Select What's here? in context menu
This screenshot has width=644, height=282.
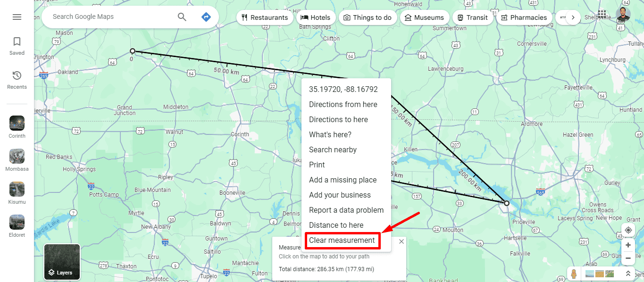coord(330,135)
